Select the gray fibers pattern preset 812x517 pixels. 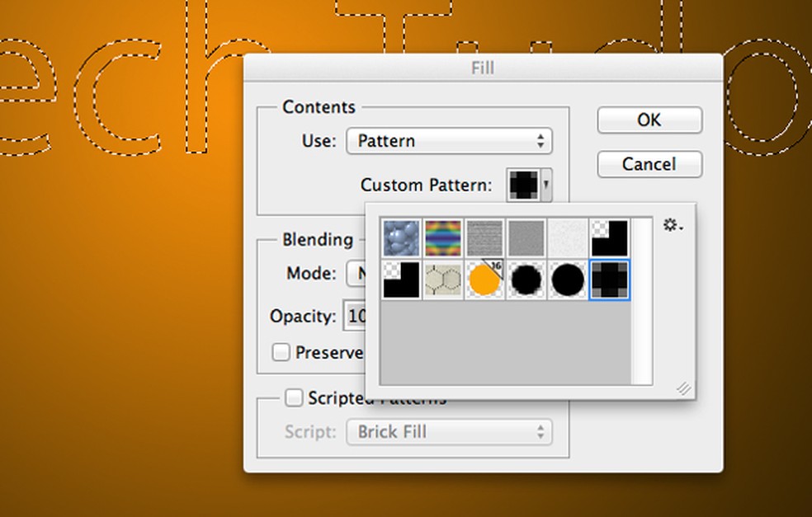coord(484,238)
